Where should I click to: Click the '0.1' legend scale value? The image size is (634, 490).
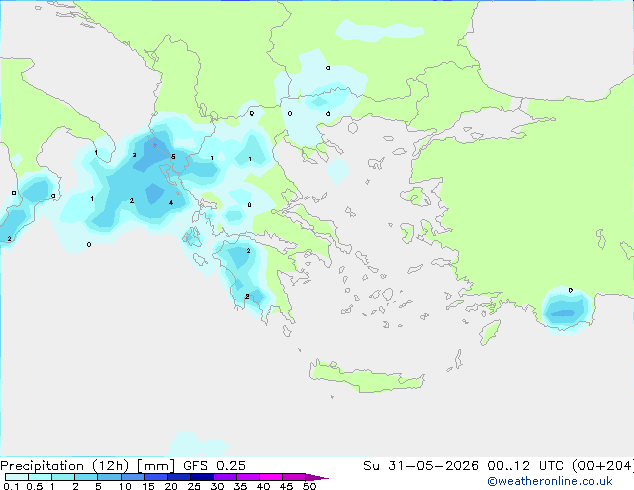click(x=11, y=486)
